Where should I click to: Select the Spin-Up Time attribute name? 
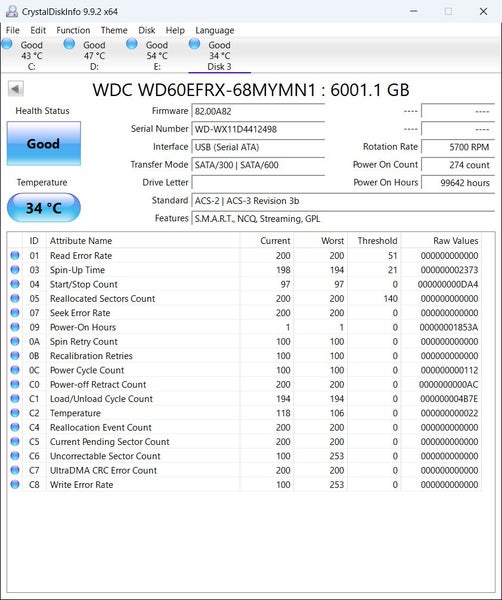(x=77, y=270)
